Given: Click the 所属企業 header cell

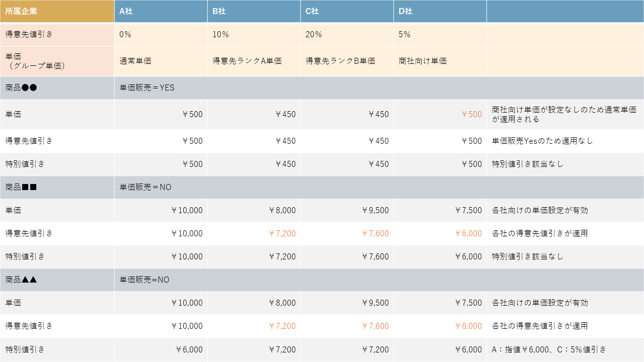Looking at the screenshot, I should (57, 11).
